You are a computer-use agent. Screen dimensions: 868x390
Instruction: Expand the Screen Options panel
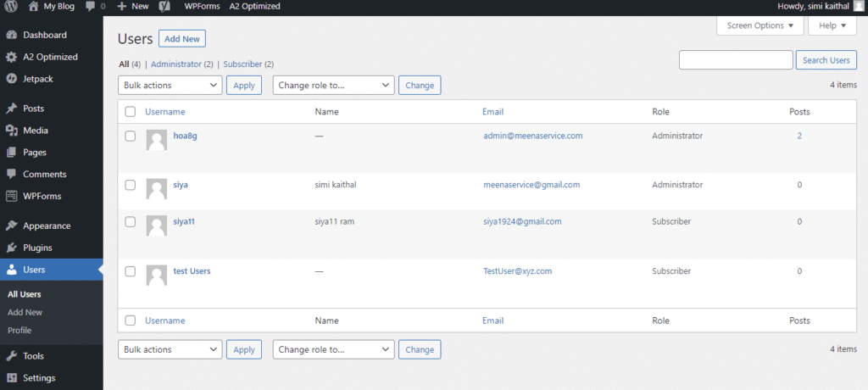[759, 25]
